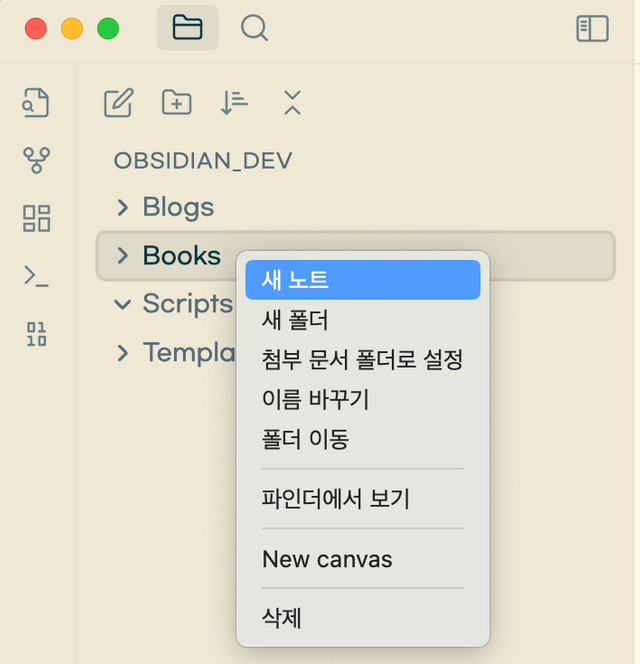
Task: Open the file explorer tab icon
Action: pyautogui.click(x=187, y=28)
